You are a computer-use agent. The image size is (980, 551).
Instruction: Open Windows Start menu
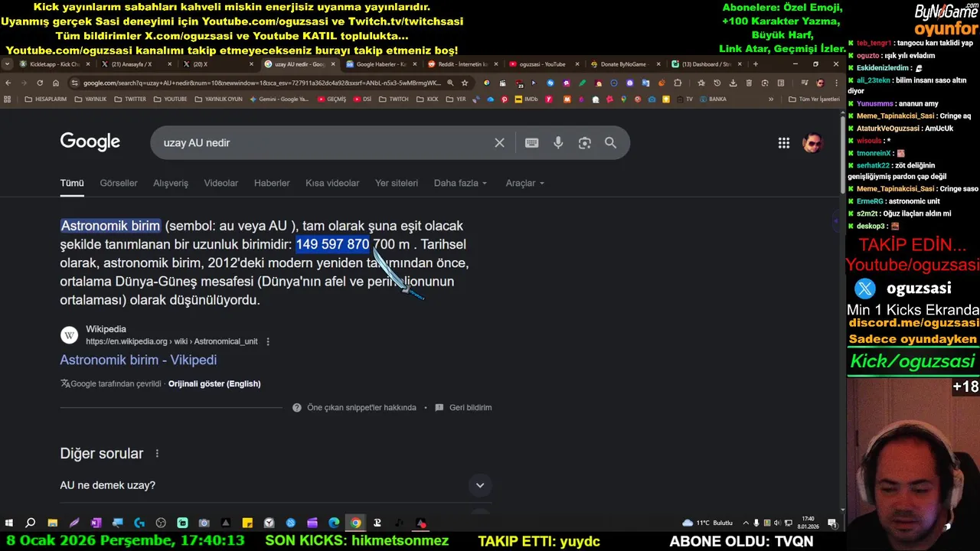9,523
